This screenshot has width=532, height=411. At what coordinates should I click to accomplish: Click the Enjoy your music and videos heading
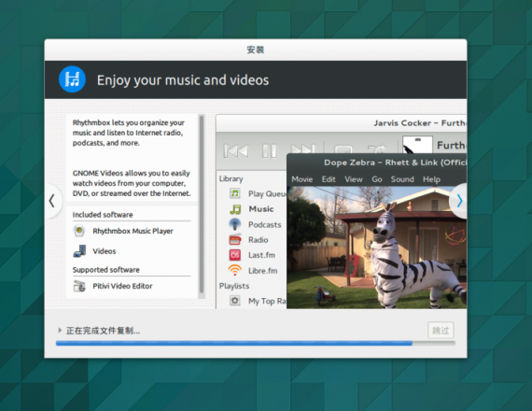183,79
